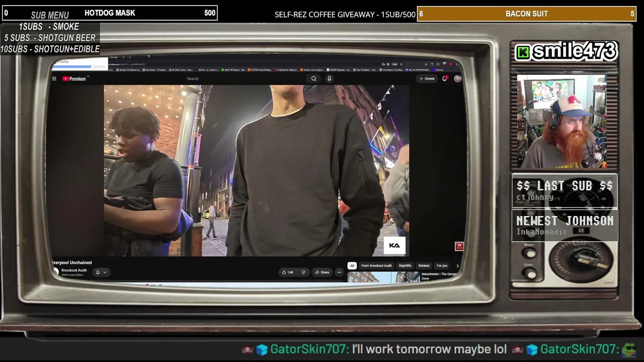Click the 295K subscribers count
The width and height of the screenshot is (644, 362).
(72, 275)
